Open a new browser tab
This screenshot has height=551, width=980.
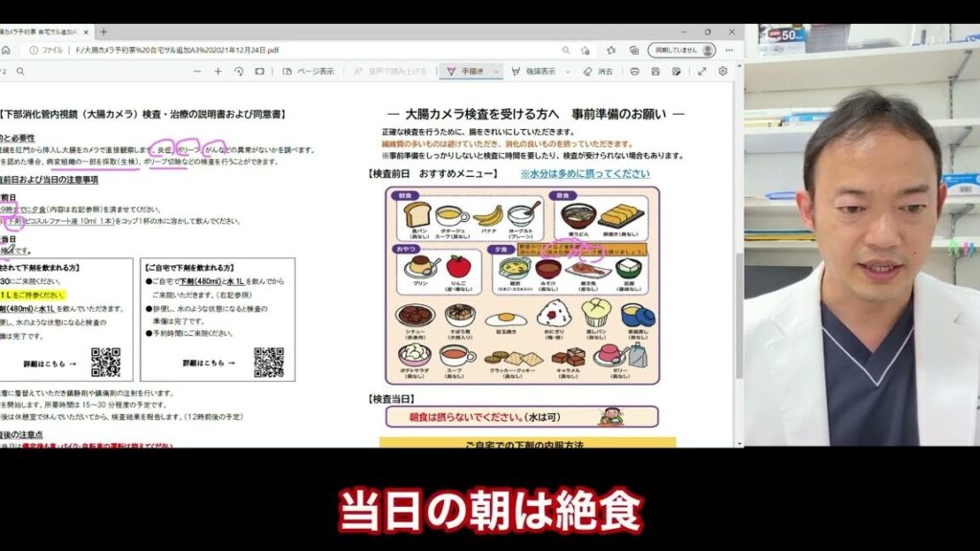pos(103,32)
